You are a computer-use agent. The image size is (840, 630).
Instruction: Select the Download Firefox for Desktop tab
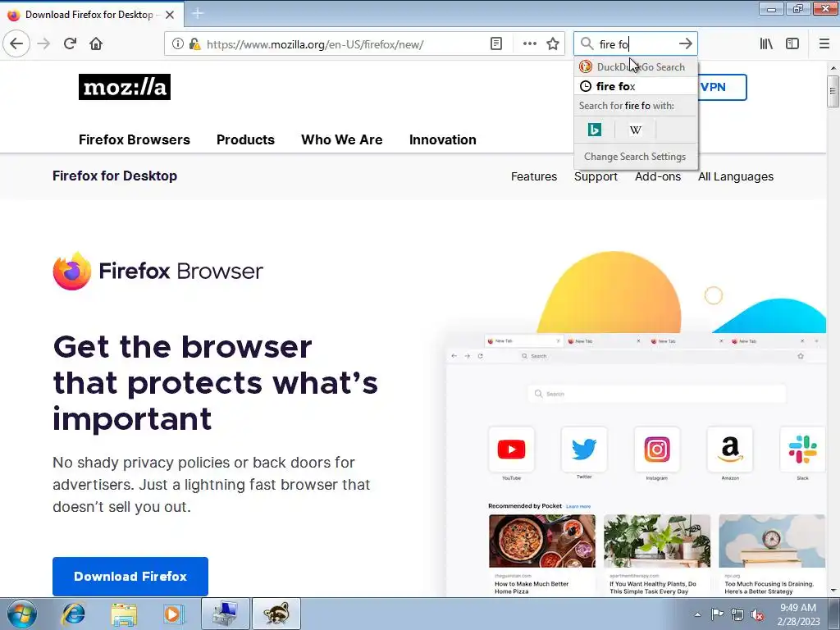click(x=92, y=15)
